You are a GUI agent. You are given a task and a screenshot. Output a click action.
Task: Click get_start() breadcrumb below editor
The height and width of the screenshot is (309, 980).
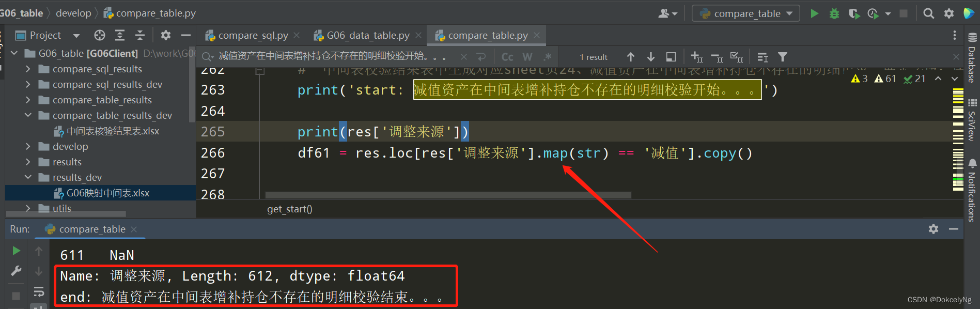290,209
